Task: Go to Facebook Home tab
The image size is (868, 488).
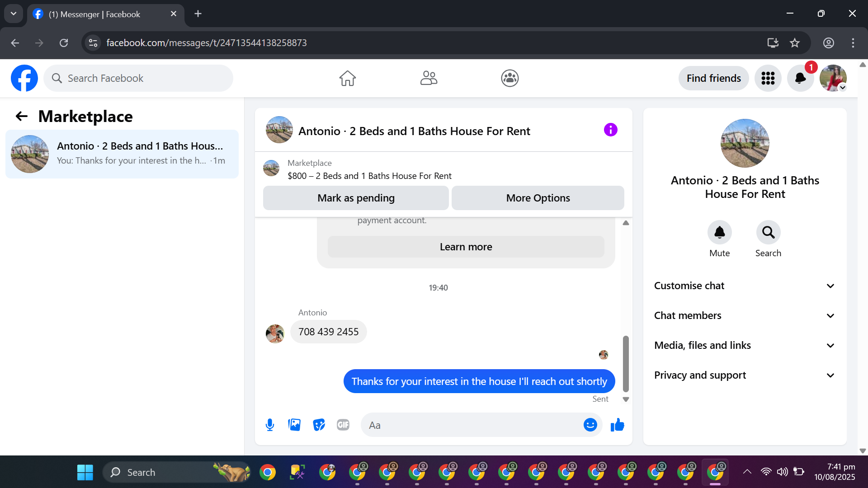Action: click(347, 79)
